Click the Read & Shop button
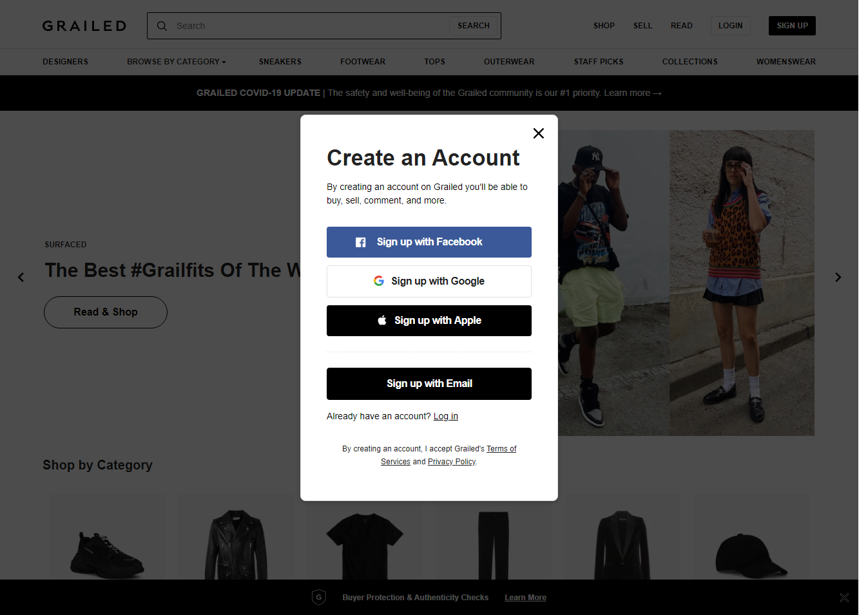 [106, 312]
